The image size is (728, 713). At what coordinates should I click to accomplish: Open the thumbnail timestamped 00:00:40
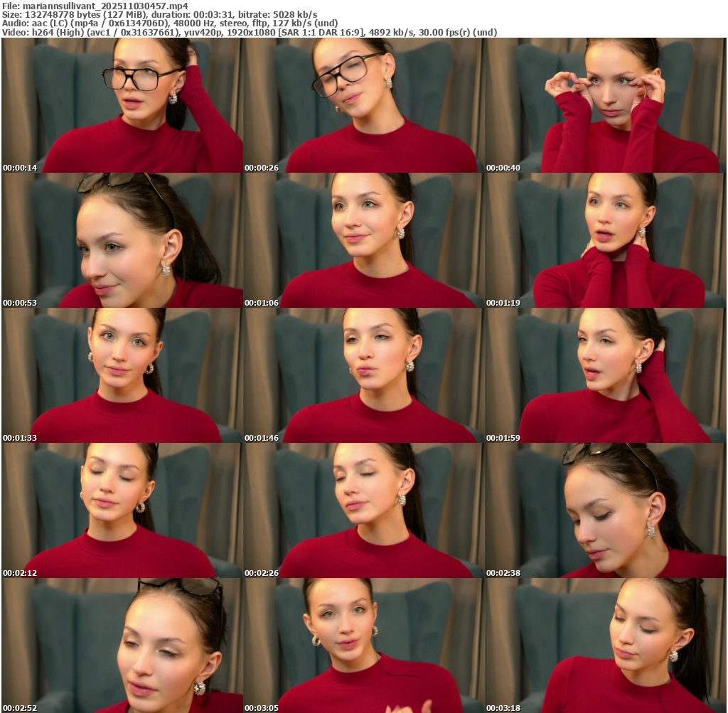tap(606, 105)
